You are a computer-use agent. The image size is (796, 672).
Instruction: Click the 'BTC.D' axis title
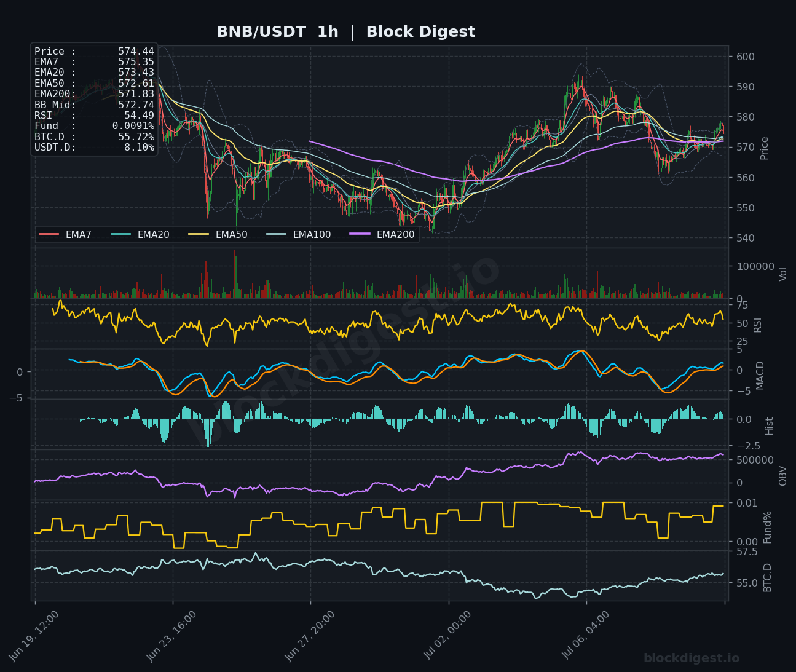pyautogui.click(x=767, y=577)
